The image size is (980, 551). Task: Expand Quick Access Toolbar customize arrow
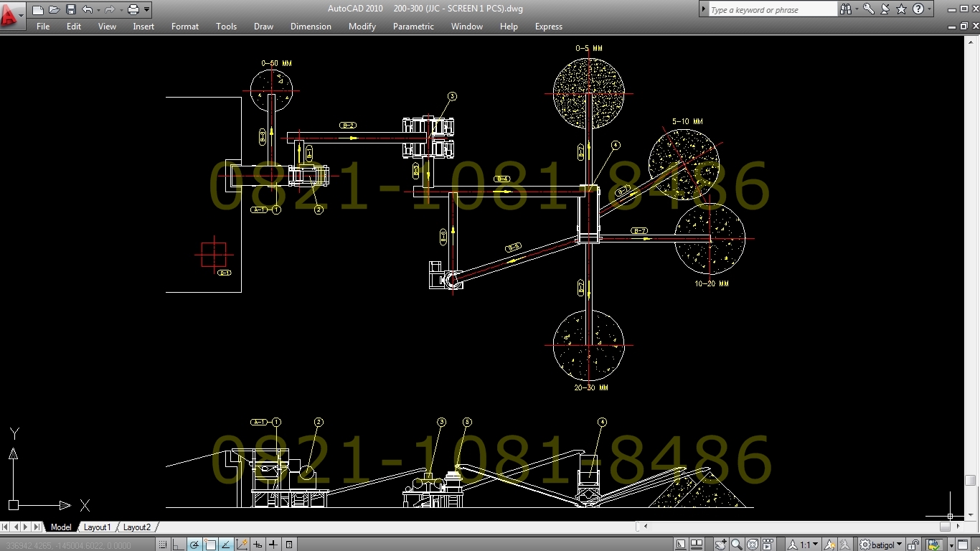tap(147, 9)
